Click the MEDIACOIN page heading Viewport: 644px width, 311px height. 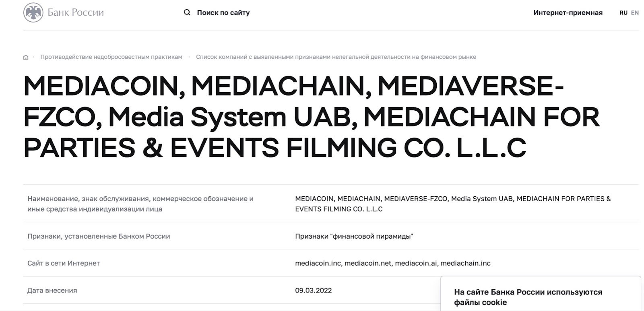click(312, 117)
